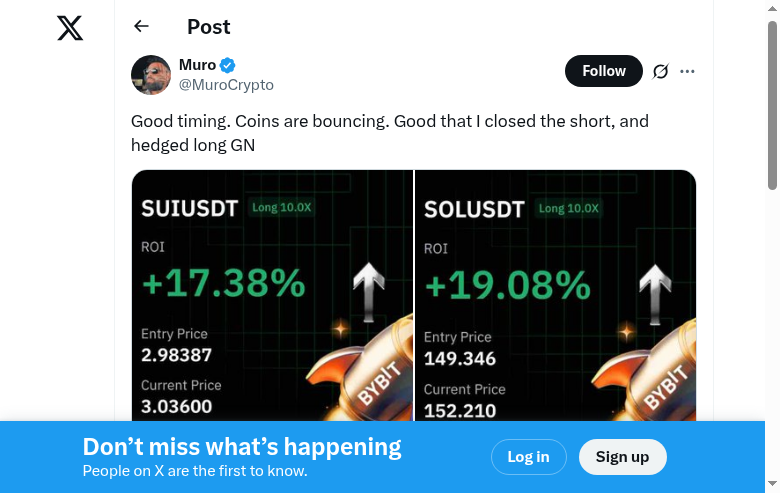Click the scrollbar up arrow
780x493 pixels.
tap(772, 8)
